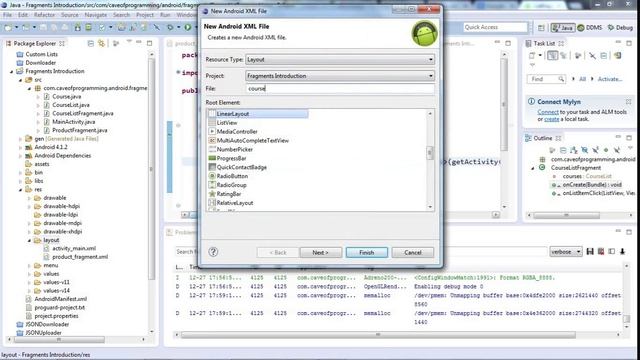Image resolution: width=640 pixels, height=360 pixels.
Task: Minimize the Task List panel
Action: point(618,43)
